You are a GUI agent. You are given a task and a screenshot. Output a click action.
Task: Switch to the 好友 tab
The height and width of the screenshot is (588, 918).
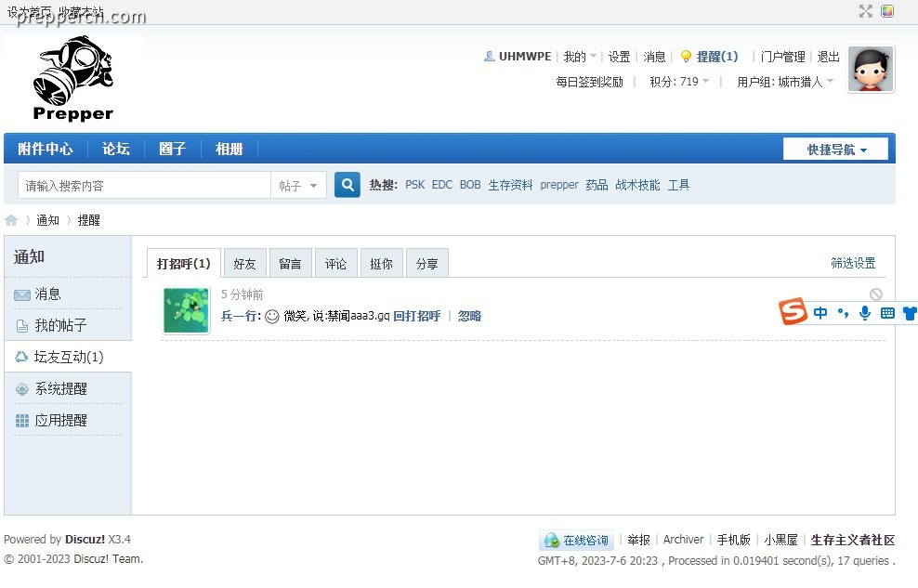(244, 263)
